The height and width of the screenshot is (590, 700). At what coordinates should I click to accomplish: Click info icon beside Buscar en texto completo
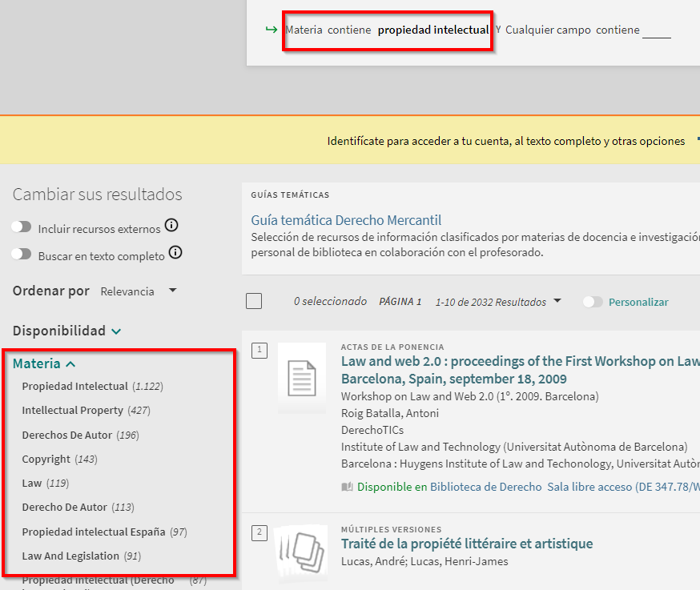(175, 253)
